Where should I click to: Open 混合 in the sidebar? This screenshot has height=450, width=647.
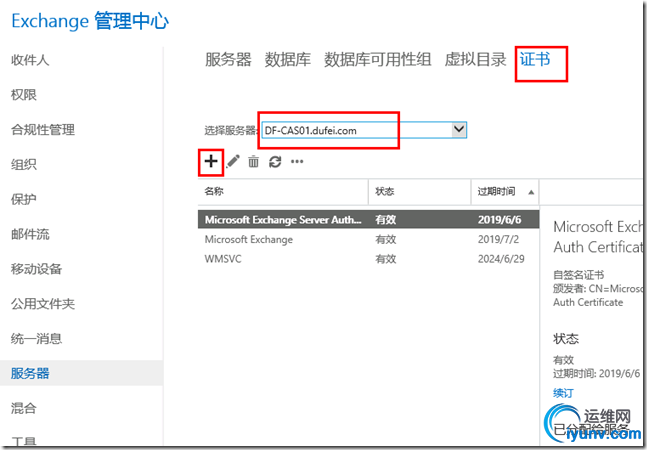24,408
